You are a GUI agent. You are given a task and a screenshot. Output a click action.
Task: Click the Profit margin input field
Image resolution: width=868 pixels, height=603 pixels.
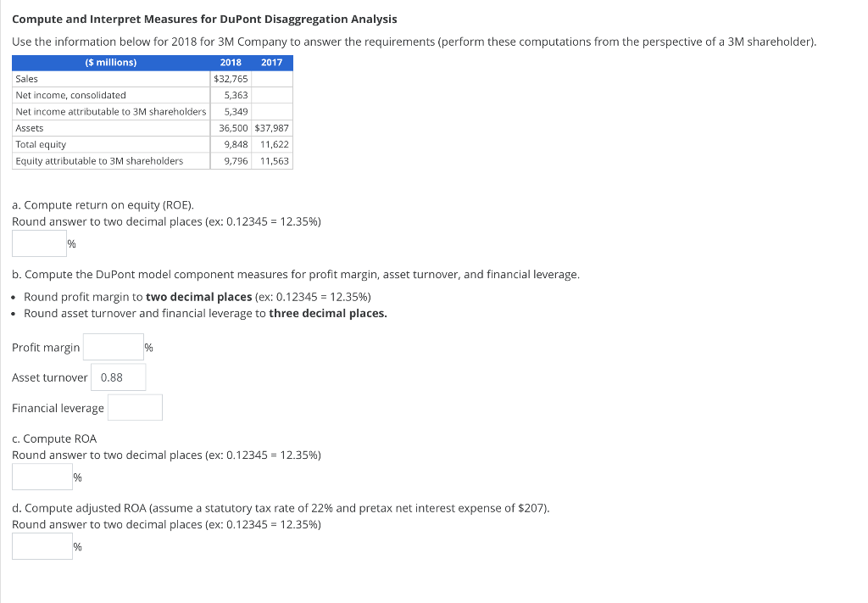114,347
